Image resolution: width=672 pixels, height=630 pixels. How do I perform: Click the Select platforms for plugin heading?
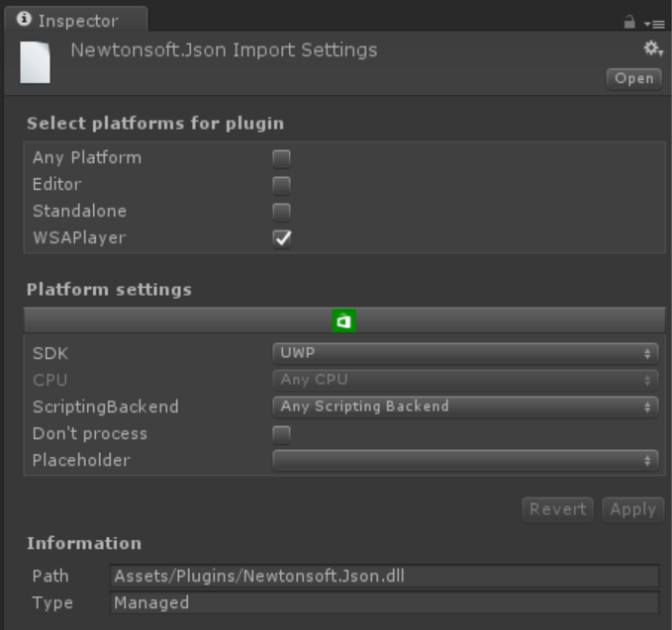pos(155,124)
